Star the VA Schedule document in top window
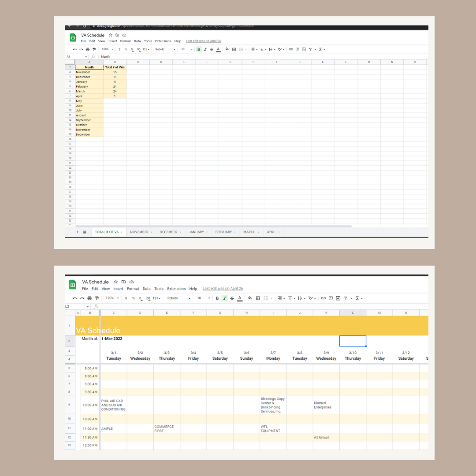 coord(111,35)
